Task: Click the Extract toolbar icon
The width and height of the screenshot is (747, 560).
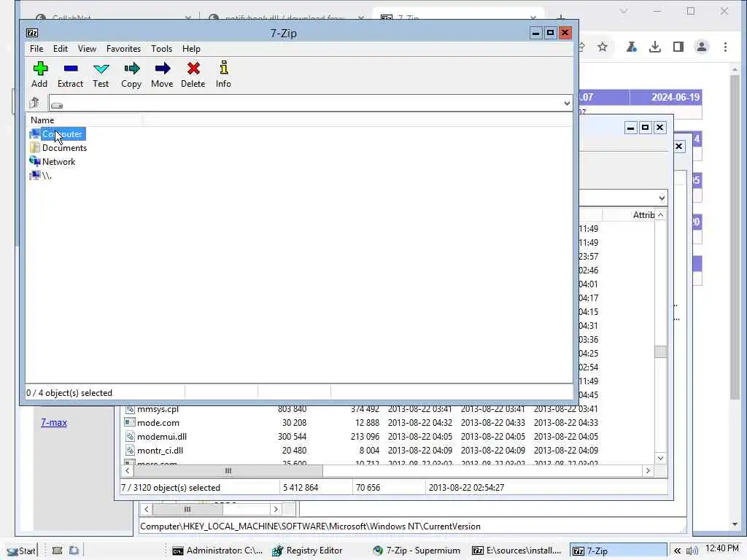Action: tap(71, 69)
